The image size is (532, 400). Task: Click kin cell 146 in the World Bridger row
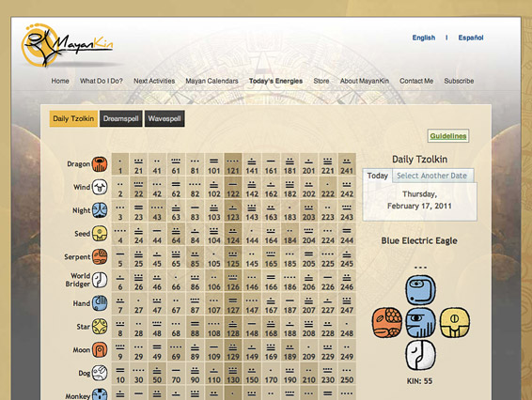(x=252, y=280)
